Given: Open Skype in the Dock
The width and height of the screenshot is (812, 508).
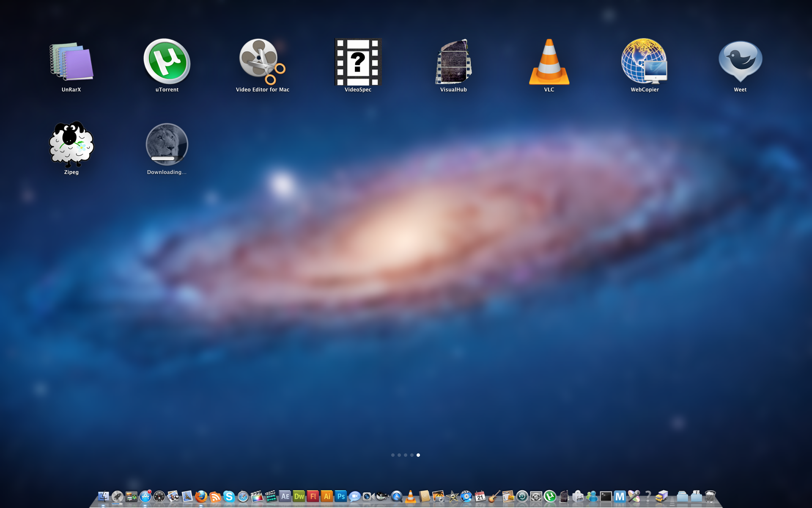Looking at the screenshot, I should tap(229, 496).
